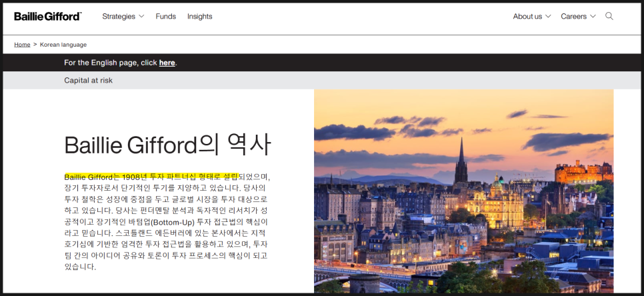Expand the Careers dropdown

(578, 17)
